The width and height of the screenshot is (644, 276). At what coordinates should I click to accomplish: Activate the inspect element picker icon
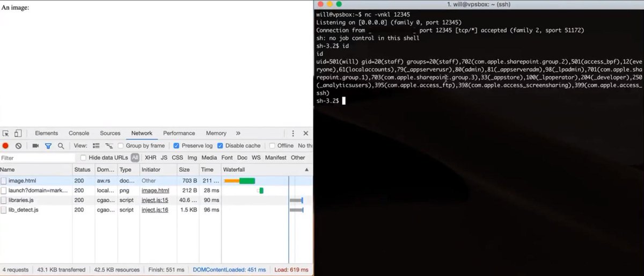pos(5,134)
